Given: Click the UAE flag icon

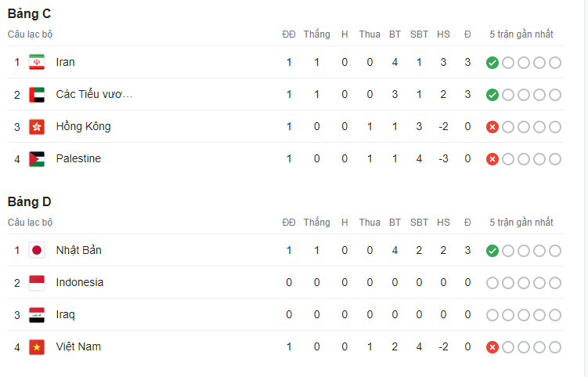Looking at the screenshot, I should [x=37, y=95].
